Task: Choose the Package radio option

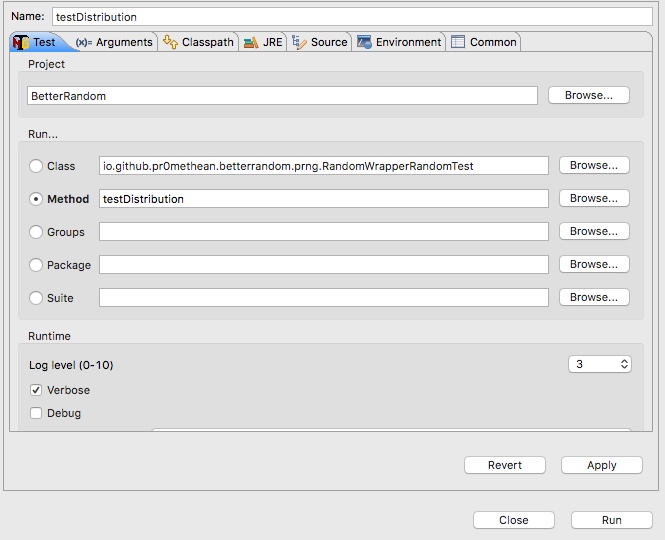Action: [x=36, y=265]
